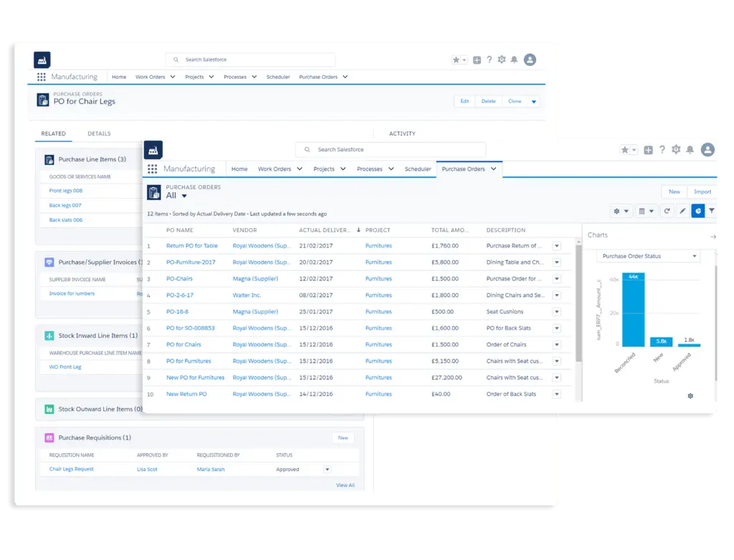Open the user profile avatar in the front window
The height and width of the screenshot is (560, 734).
point(707,150)
